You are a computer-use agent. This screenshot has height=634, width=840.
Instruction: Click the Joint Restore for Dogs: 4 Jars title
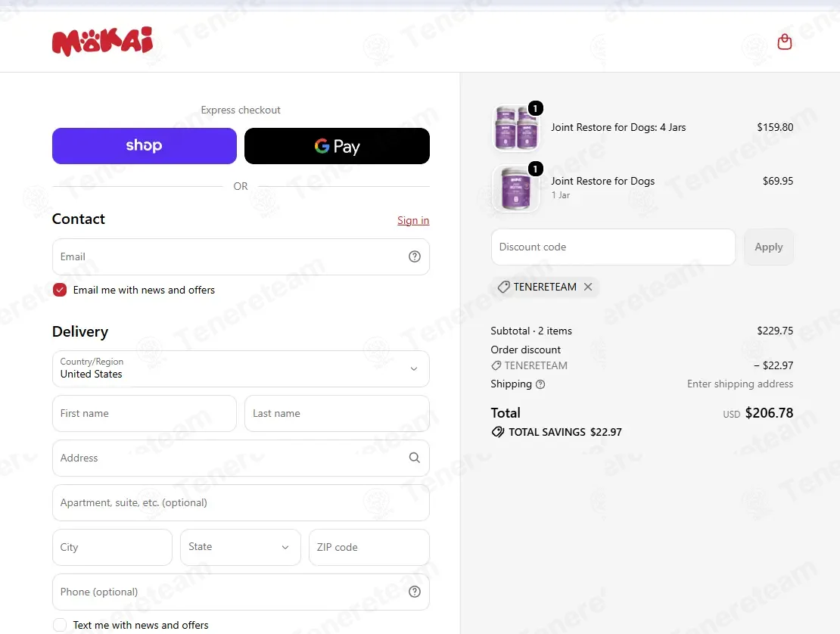click(618, 127)
